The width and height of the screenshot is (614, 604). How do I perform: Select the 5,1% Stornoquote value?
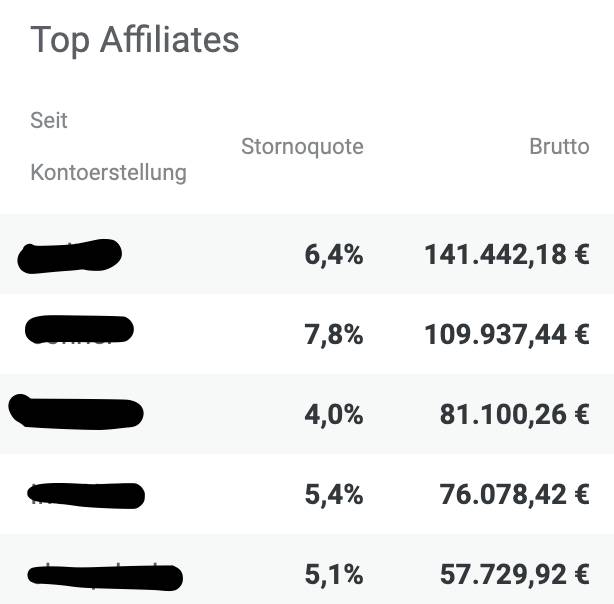click(x=334, y=575)
